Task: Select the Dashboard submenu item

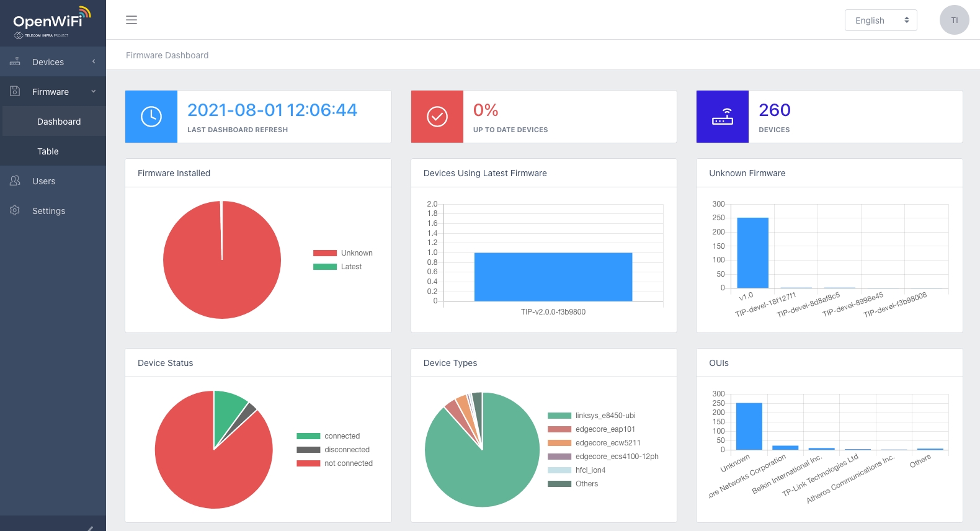Action: click(59, 122)
